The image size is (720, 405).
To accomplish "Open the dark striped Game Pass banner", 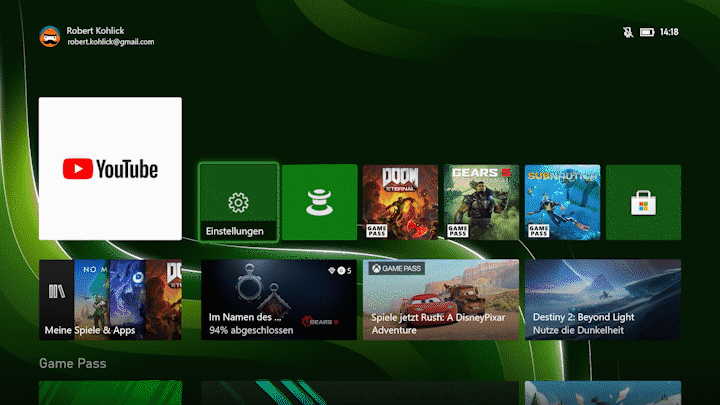I will (360, 393).
